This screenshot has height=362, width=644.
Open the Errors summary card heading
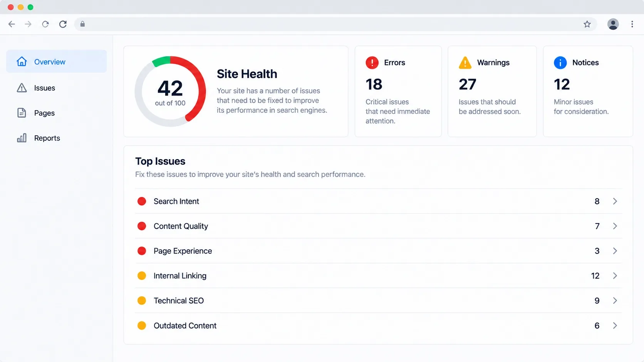(x=394, y=63)
